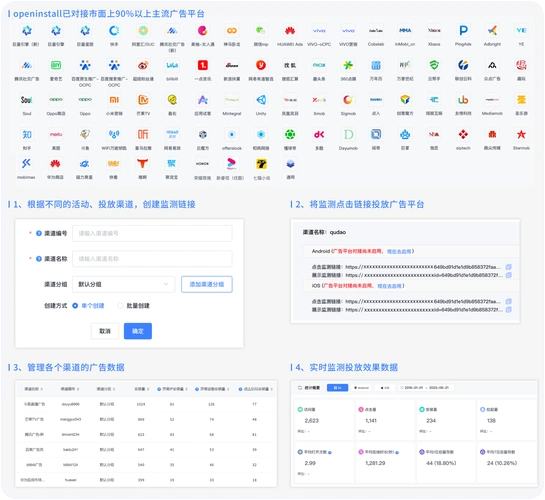Image resolution: width=545 pixels, height=500 pixels.
Task: Click the 1,141 clicks value
Action: tap(371, 420)
